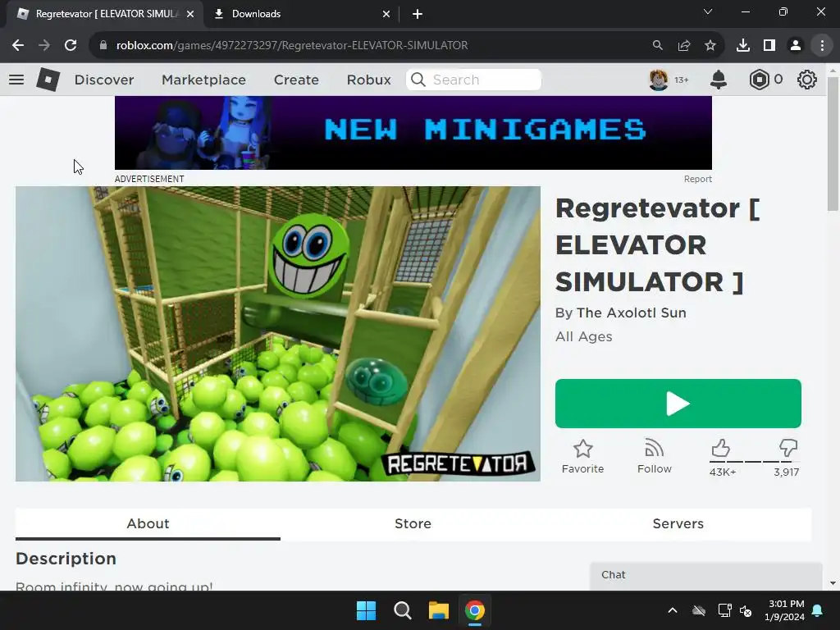The image size is (840, 630).
Task: Open the Marketplace menu item
Action: click(203, 80)
